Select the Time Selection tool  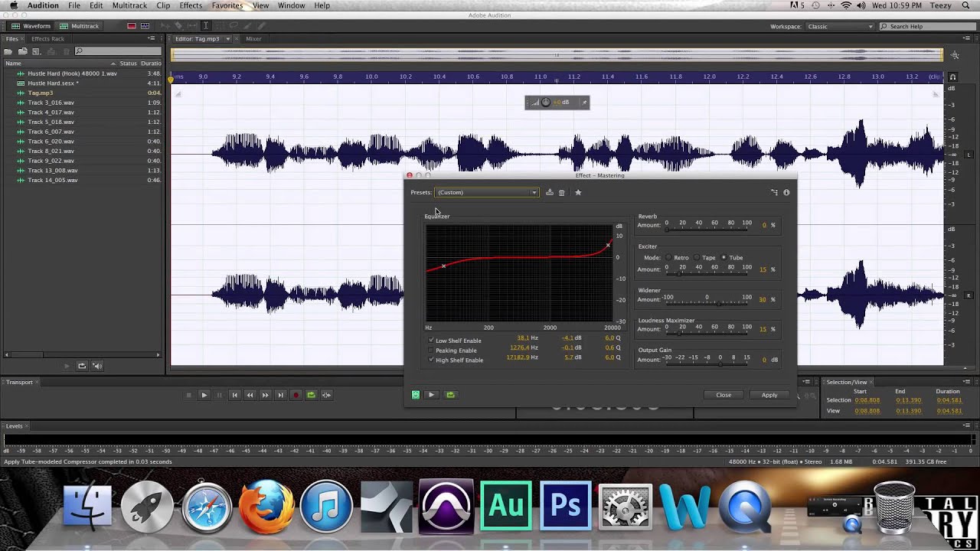click(206, 26)
